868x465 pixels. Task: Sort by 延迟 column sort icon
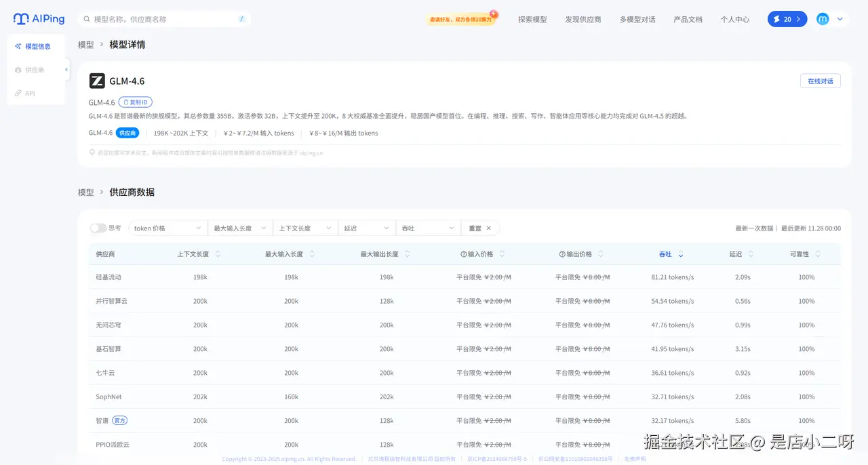[x=752, y=254]
